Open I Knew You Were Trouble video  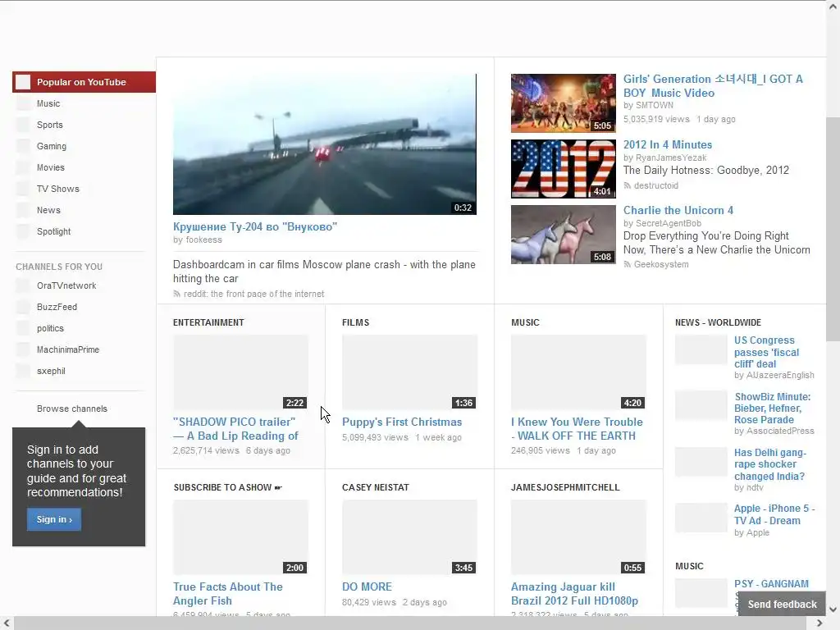[x=577, y=429]
